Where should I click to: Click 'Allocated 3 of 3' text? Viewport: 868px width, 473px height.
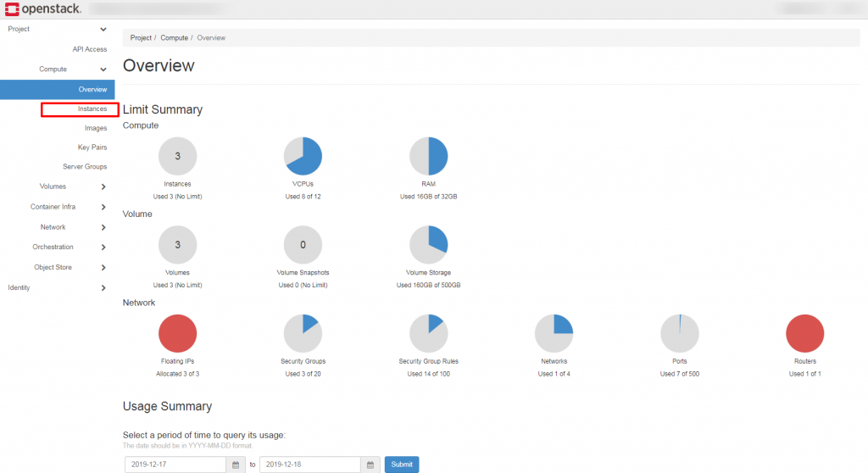click(x=177, y=374)
